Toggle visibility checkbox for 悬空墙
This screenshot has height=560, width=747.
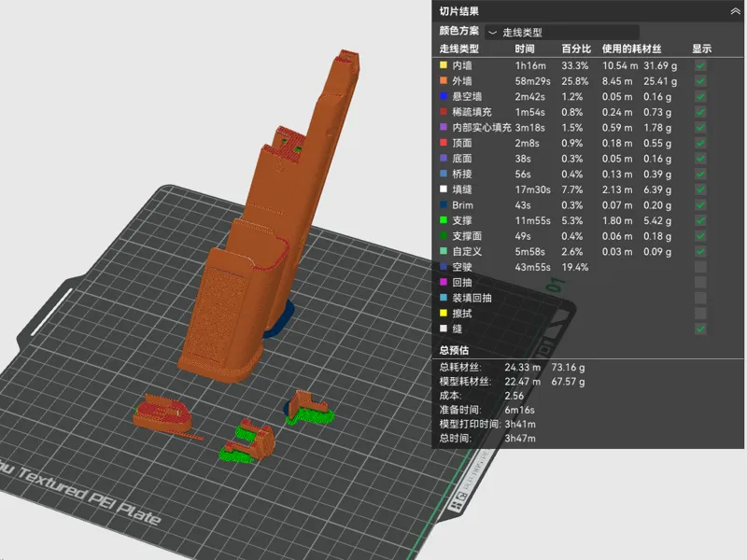click(700, 96)
